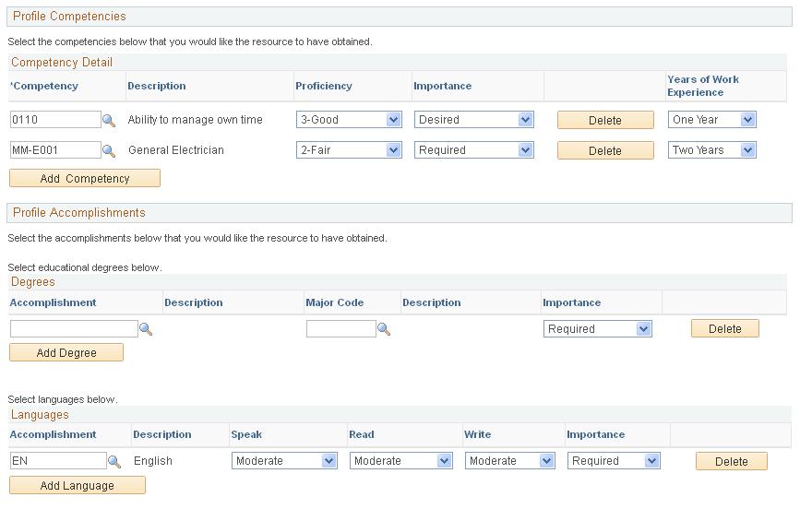This screenshot has width=812, height=509.
Task: Open the Write proficiency dropdown for English
Action: [x=510, y=461]
